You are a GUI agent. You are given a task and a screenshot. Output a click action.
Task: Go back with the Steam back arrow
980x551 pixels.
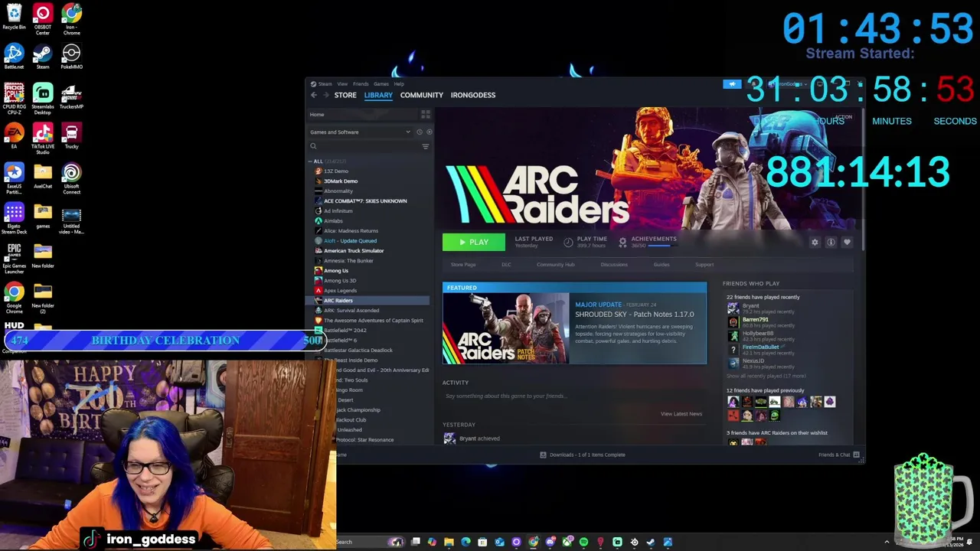pos(314,95)
